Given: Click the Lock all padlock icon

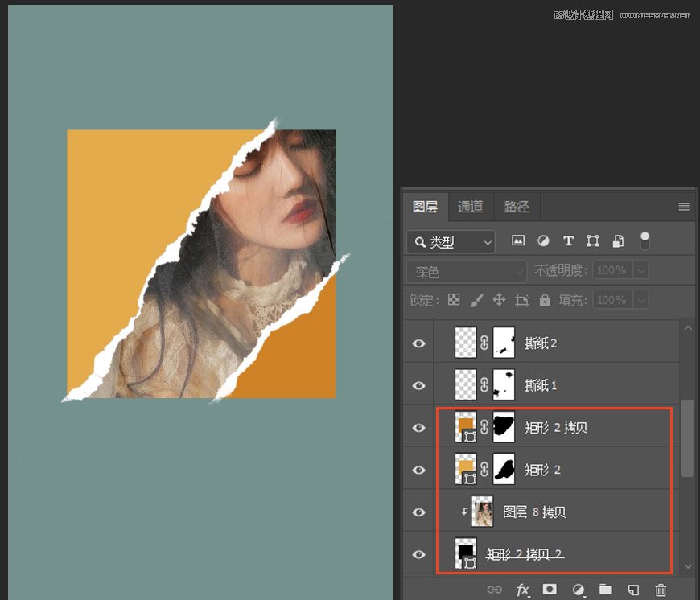Looking at the screenshot, I should (544, 300).
